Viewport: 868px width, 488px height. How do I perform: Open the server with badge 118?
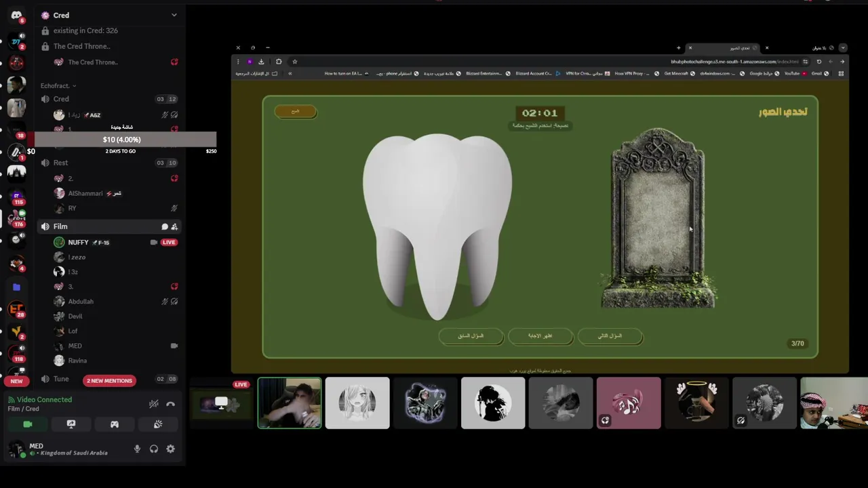pos(16,354)
